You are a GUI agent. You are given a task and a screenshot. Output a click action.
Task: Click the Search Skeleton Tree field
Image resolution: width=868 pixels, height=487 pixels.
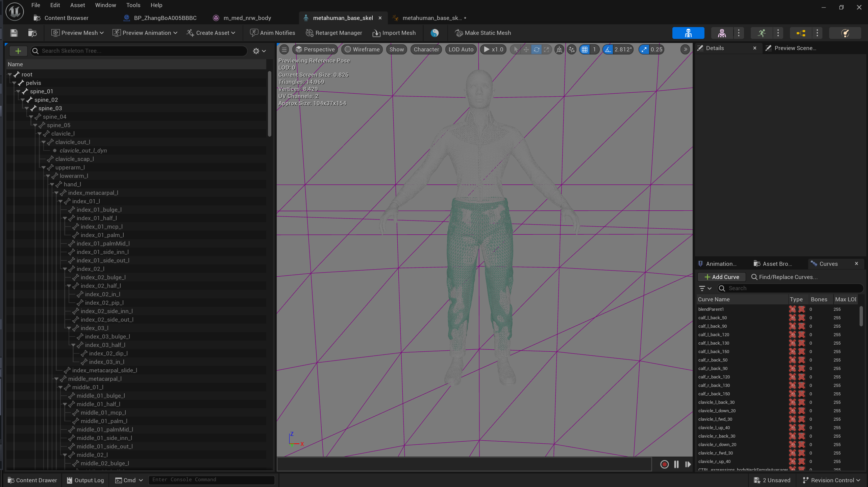142,51
